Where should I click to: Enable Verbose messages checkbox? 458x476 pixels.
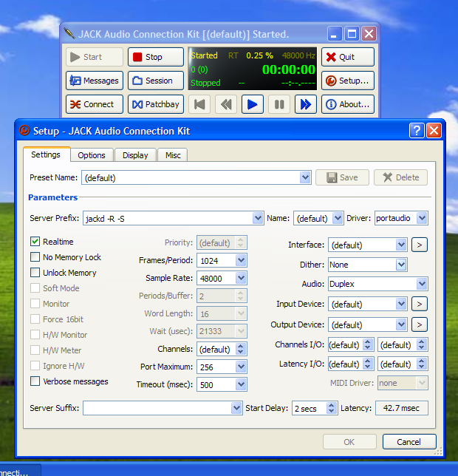click(x=35, y=381)
